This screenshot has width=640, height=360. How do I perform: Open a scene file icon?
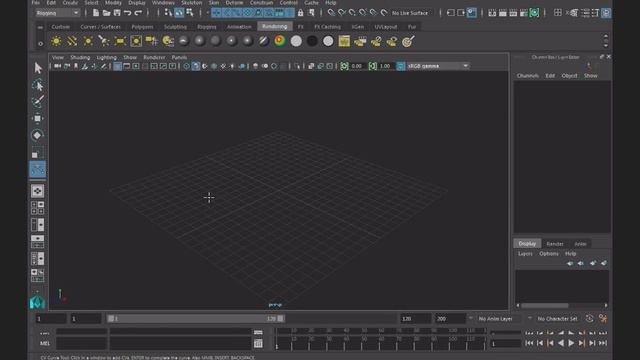coord(106,13)
